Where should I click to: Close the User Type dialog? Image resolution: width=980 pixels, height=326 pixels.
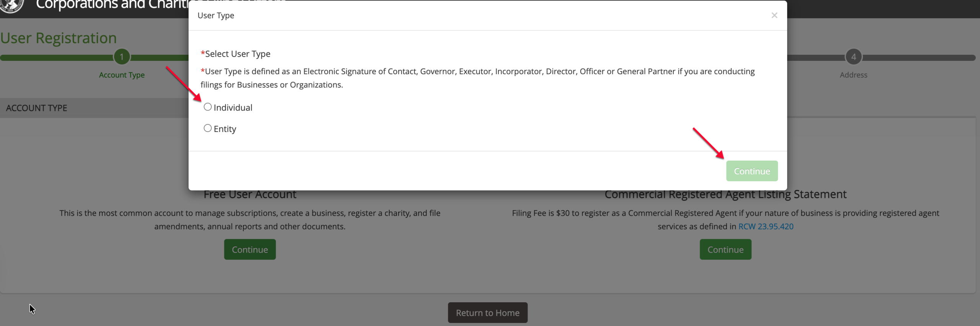(774, 15)
